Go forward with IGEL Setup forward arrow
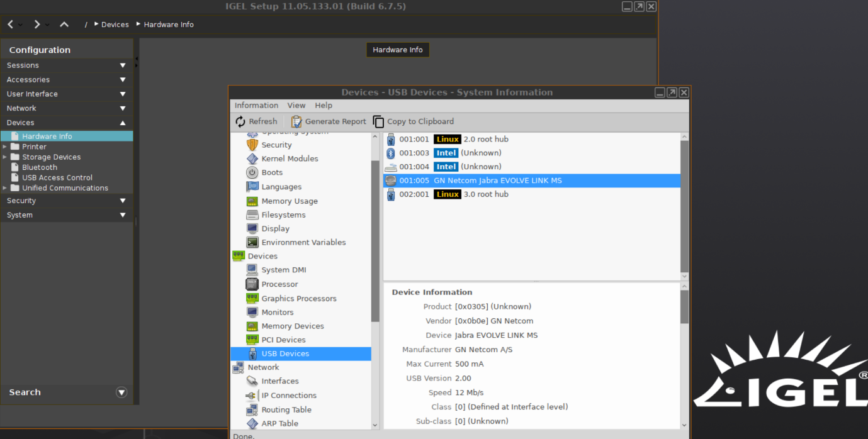The width and height of the screenshot is (868, 439). point(37,25)
